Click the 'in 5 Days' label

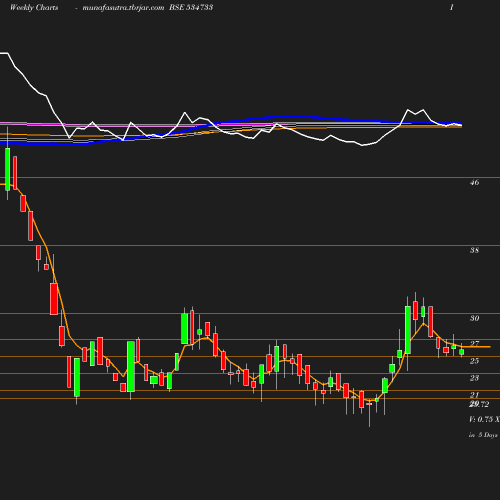click(483, 435)
